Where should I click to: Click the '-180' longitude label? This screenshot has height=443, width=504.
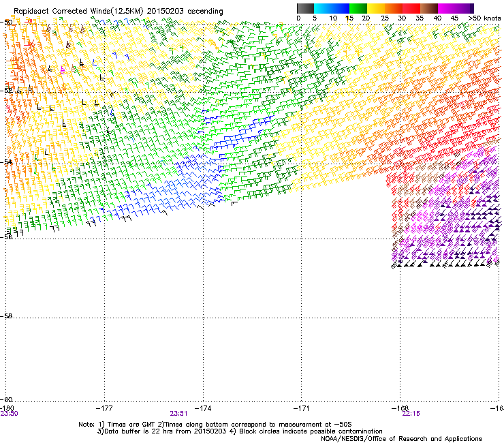[x=7, y=408]
